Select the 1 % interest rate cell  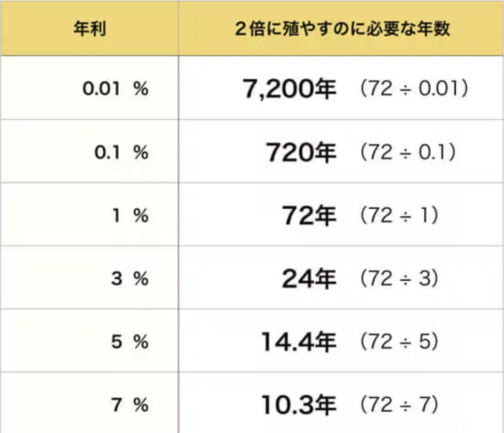(130, 215)
